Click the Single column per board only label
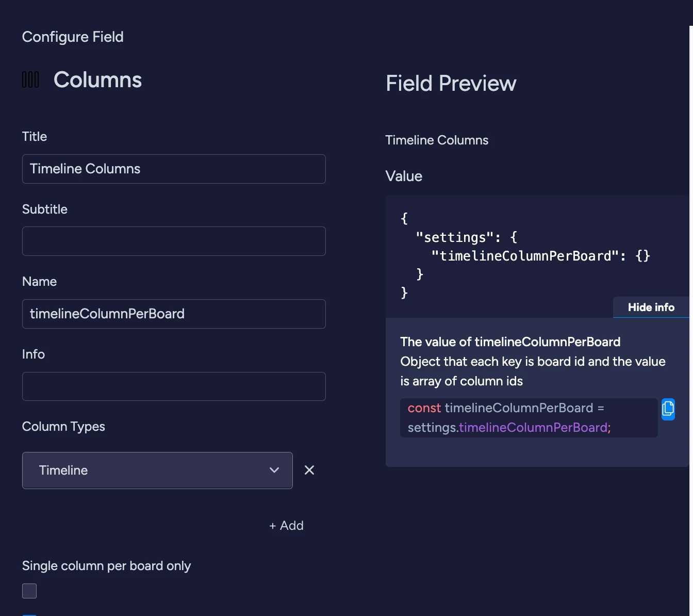The height and width of the screenshot is (616, 693). point(106,566)
